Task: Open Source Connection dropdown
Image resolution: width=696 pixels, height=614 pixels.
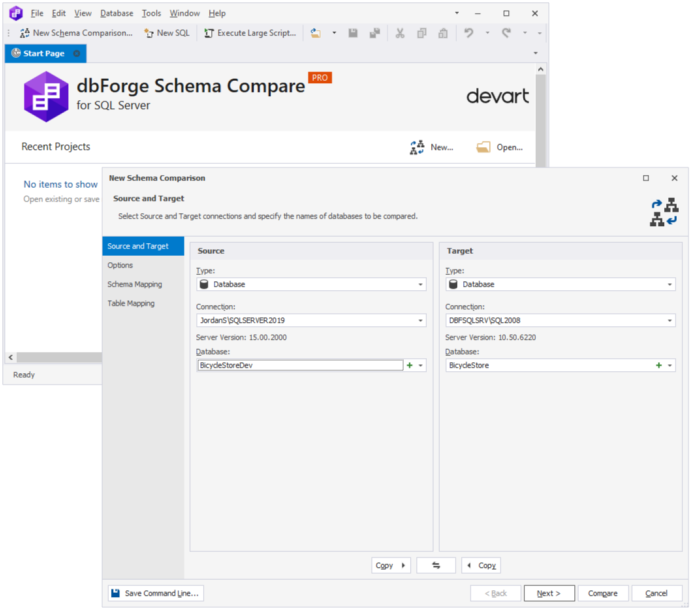Action: click(x=420, y=320)
